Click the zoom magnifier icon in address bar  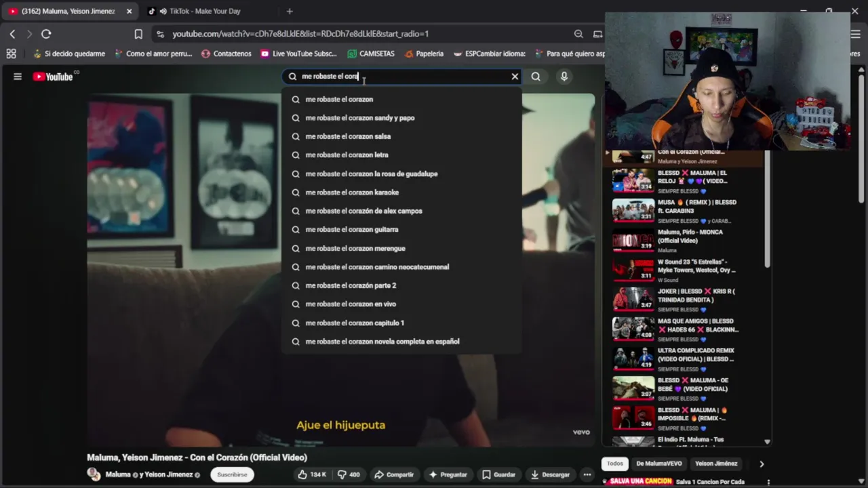coord(578,34)
